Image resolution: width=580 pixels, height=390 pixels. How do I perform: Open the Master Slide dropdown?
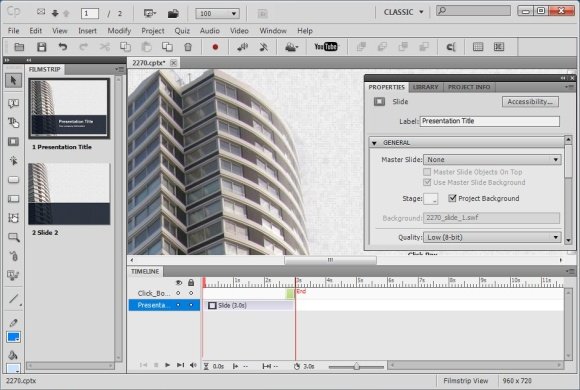click(492, 159)
